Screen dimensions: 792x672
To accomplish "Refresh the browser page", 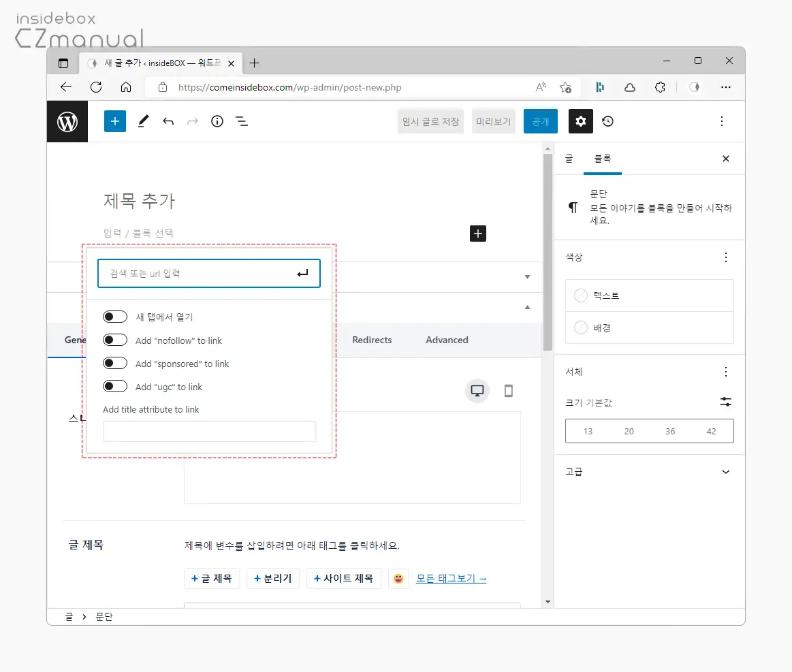I will pos(96,87).
